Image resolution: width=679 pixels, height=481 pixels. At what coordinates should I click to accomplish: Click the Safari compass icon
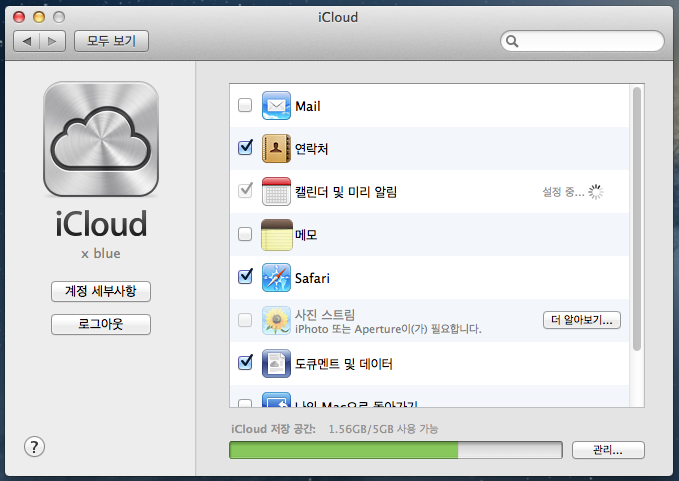pos(276,278)
